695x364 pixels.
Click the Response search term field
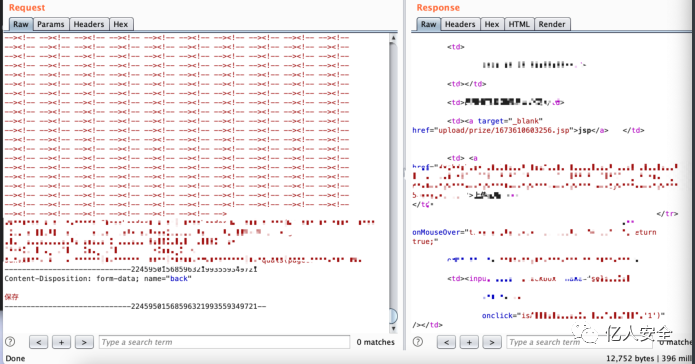click(x=579, y=342)
